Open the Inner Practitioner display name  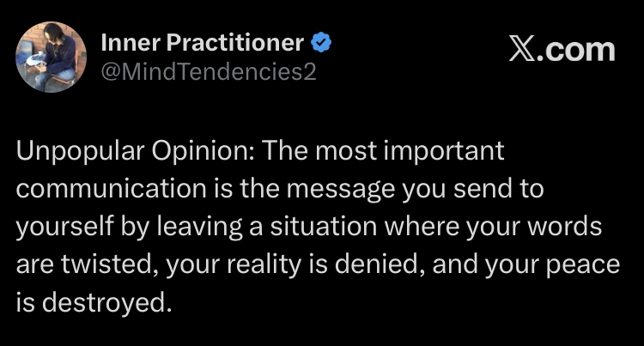(x=202, y=42)
